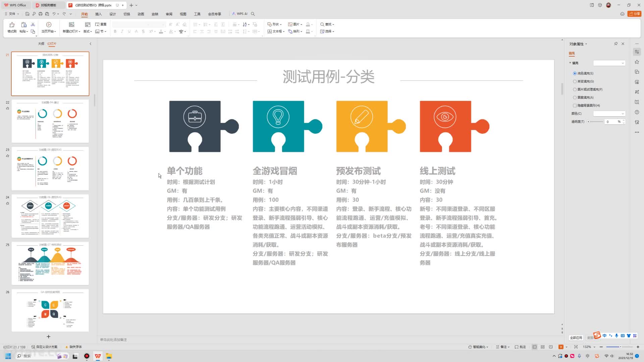The height and width of the screenshot is (362, 644).
Task: Switch to Outline (大纲) pane tab
Action: (x=41, y=44)
